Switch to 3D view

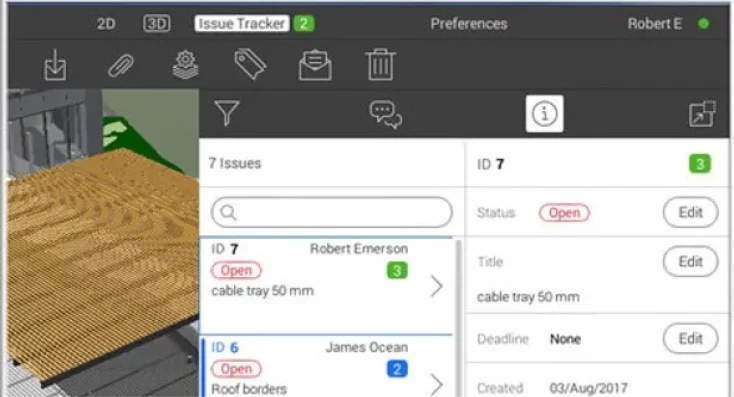pyautogui.click(x=156, y=23)
